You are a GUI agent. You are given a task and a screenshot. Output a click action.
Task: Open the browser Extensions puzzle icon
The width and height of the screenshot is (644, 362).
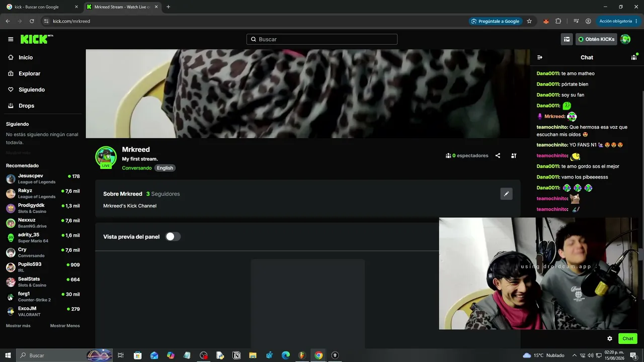point(558,21)
